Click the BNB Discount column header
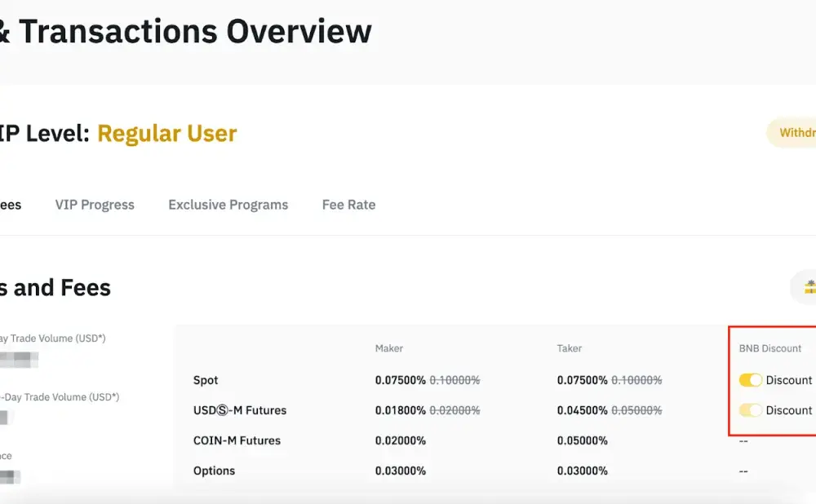Image resolution: width=816 pixels, height=504 pixels. (x=770, y=348)
